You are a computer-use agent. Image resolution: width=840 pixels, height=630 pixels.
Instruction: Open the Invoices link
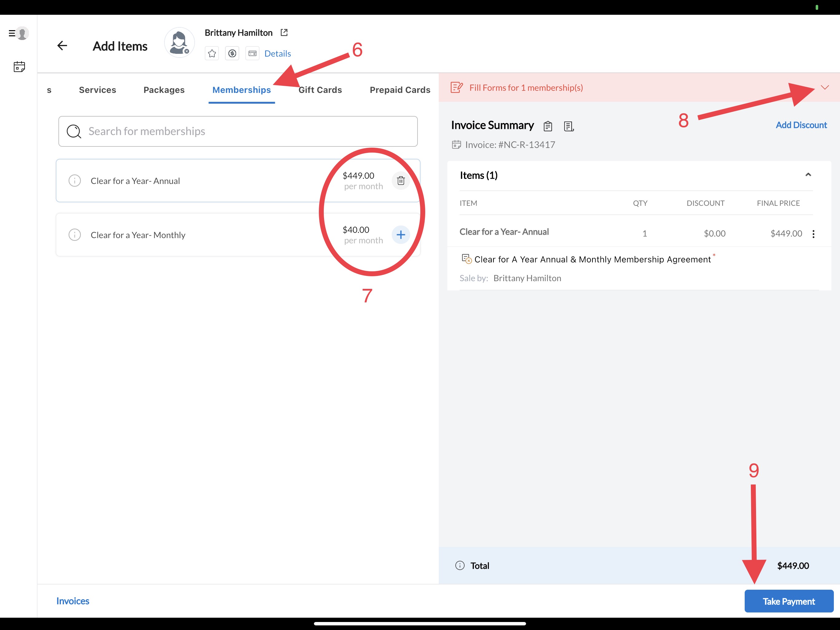coord(73,601)
